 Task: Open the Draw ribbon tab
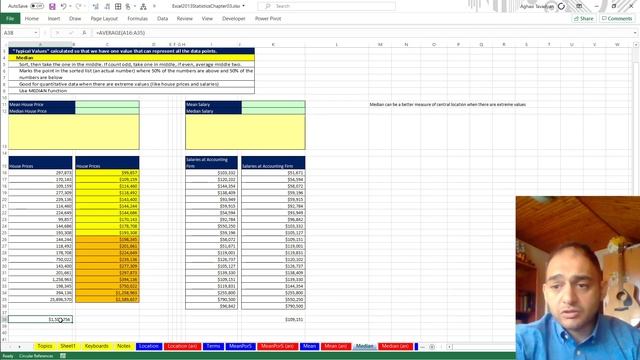click(75, 19)
